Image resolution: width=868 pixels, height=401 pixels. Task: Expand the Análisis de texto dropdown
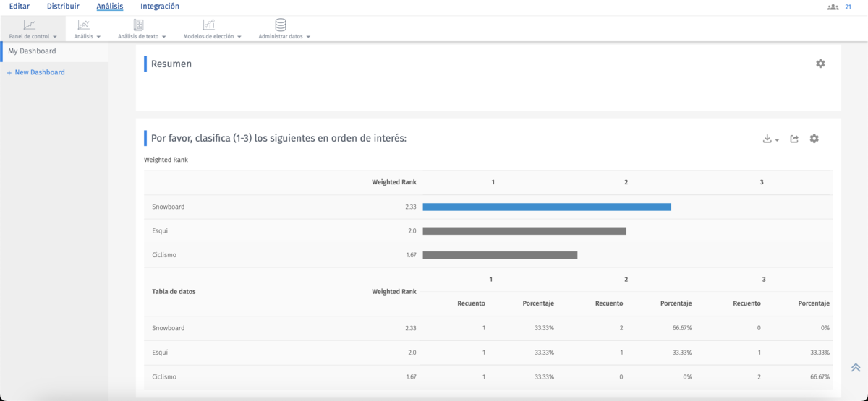pyautogui.click(x=164, y=37)
